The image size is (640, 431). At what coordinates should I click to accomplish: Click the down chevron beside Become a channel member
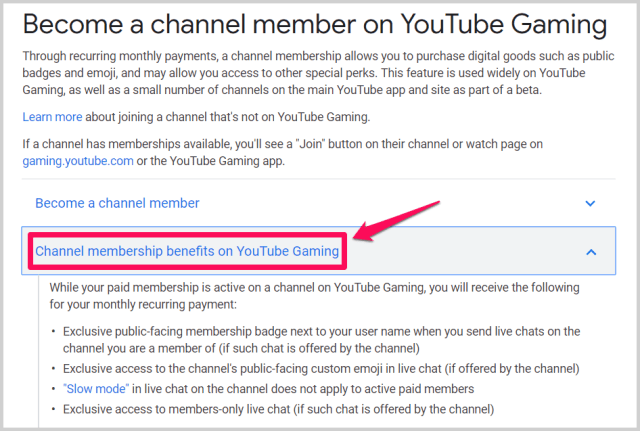(590, 203)
